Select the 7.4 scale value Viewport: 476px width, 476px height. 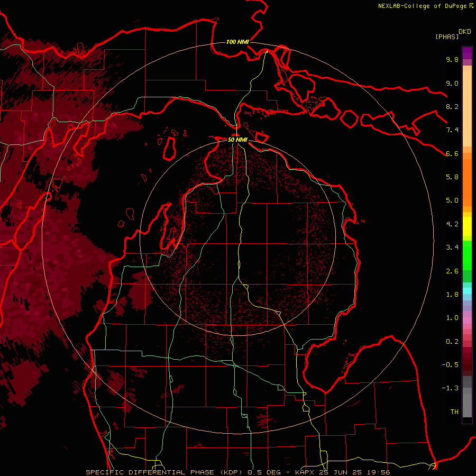coord(452,130)
